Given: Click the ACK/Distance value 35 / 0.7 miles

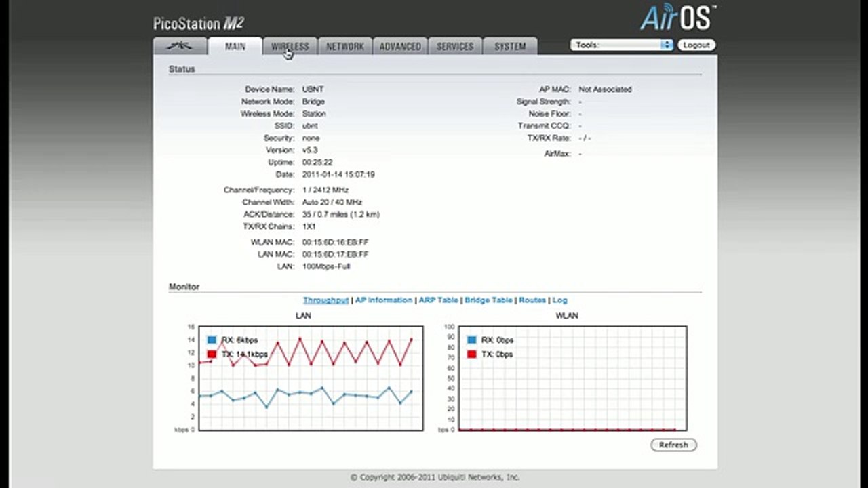Looking at the screenshot, I should point(341,214).
